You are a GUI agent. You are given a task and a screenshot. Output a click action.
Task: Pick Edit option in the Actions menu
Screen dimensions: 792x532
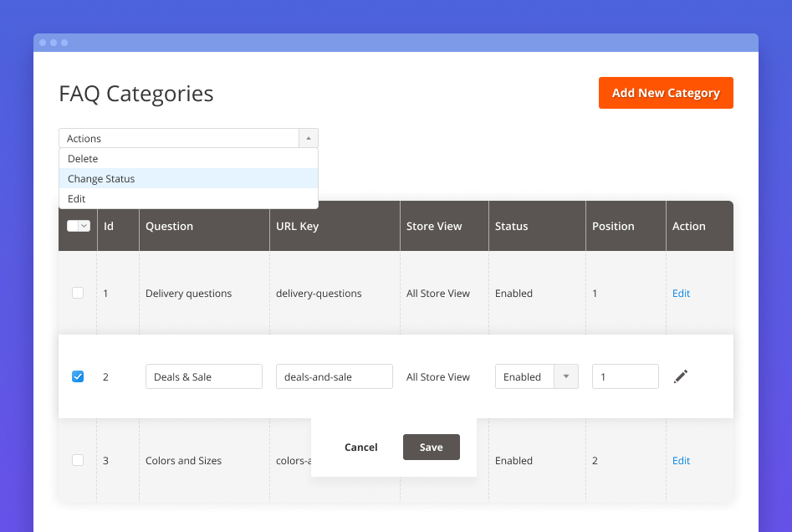[x=77, y=199]
